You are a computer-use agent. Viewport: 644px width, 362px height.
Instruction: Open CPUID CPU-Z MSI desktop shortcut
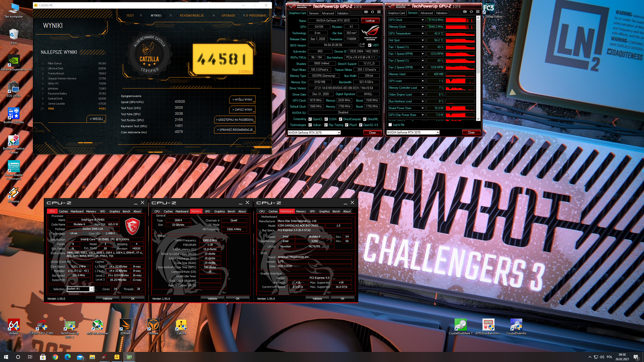click(x=42, y=327)
